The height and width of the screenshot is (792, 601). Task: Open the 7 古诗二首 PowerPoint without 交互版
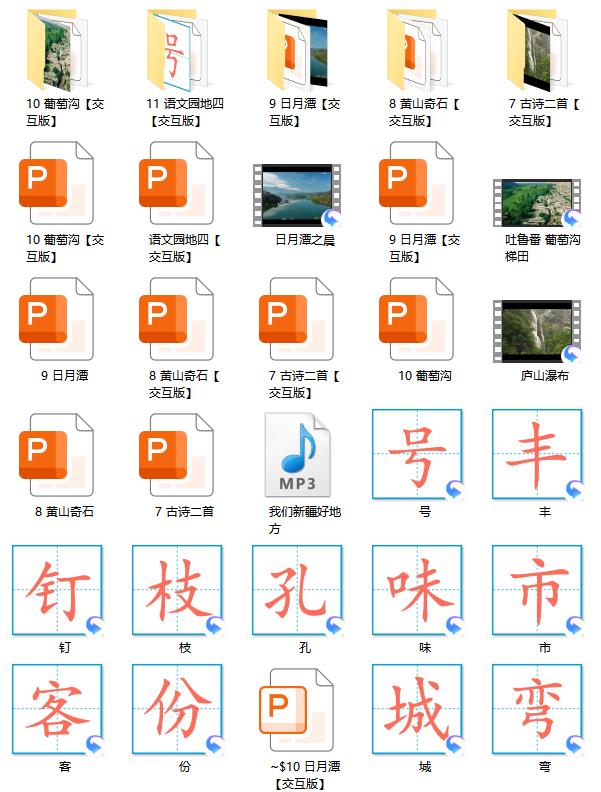[x=176, y=455]
